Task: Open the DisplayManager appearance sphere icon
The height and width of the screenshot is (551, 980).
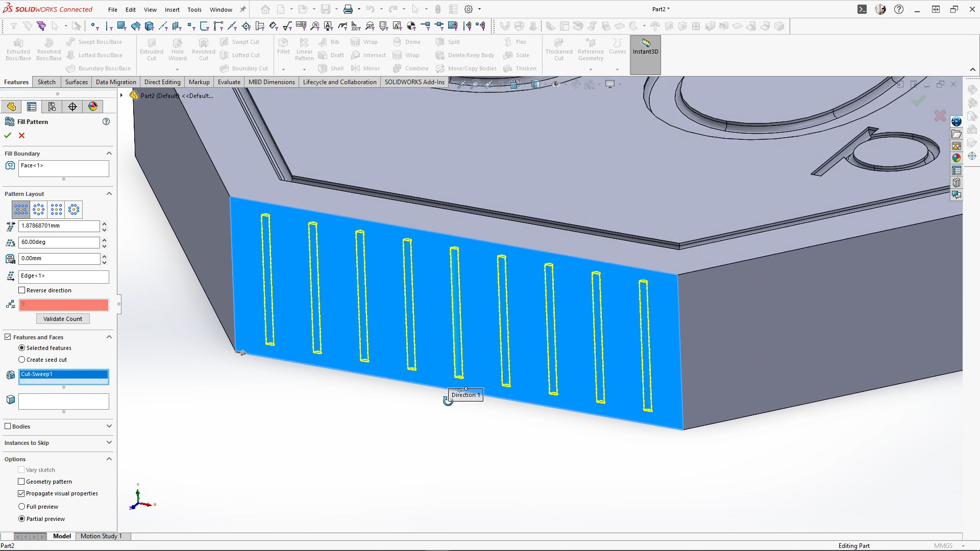Action: [93, 106]
